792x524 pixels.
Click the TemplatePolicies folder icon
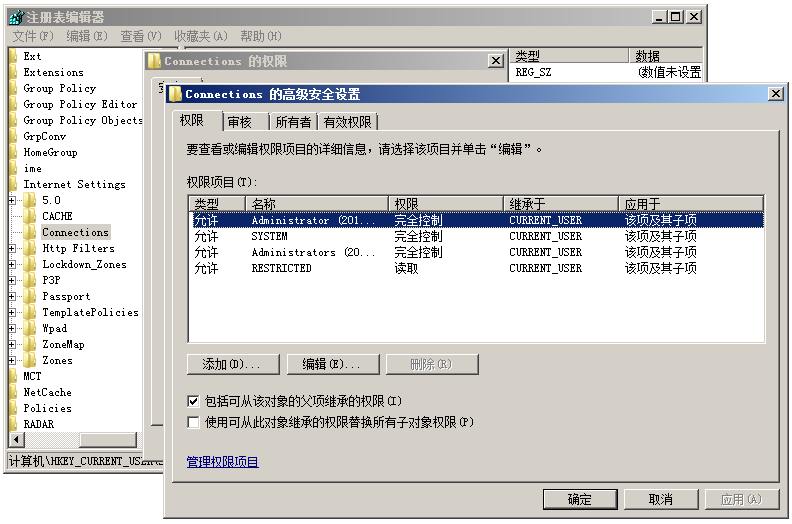pyautogui.click(x=29, y=312)
